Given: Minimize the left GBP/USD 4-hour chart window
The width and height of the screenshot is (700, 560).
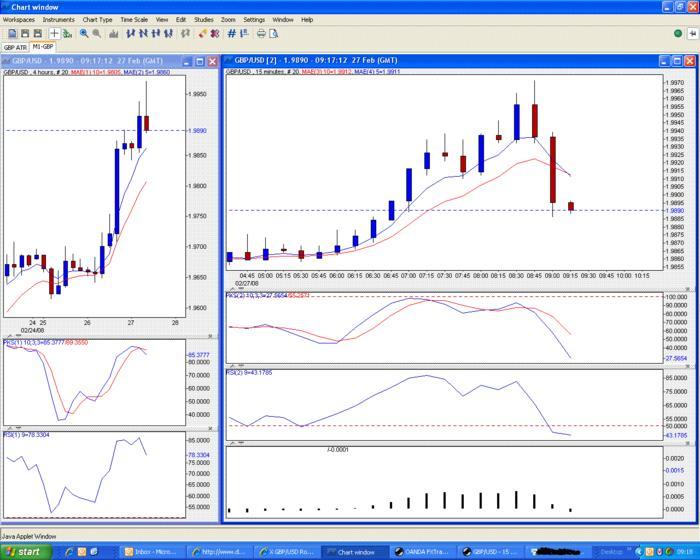Looking at the screenshot, I should 188,61.
